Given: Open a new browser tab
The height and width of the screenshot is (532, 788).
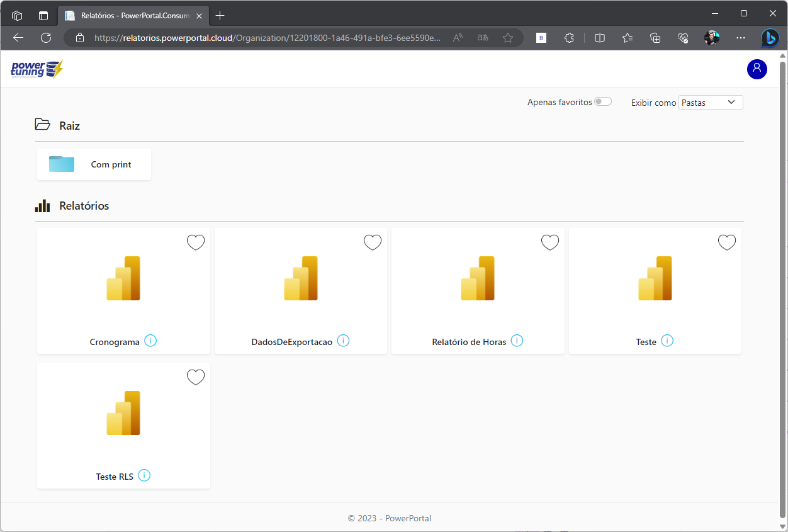Looking at the screenshot, I should (x=220, y=15).
